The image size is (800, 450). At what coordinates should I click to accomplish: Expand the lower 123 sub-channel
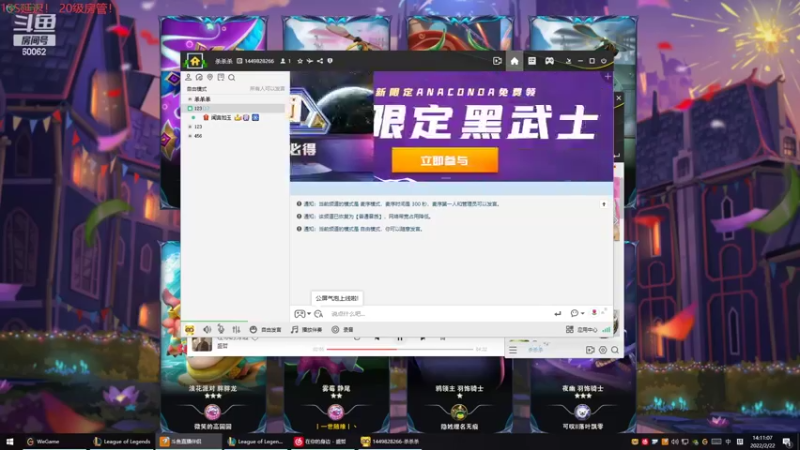pyautogui.click(x=190, y=127)
